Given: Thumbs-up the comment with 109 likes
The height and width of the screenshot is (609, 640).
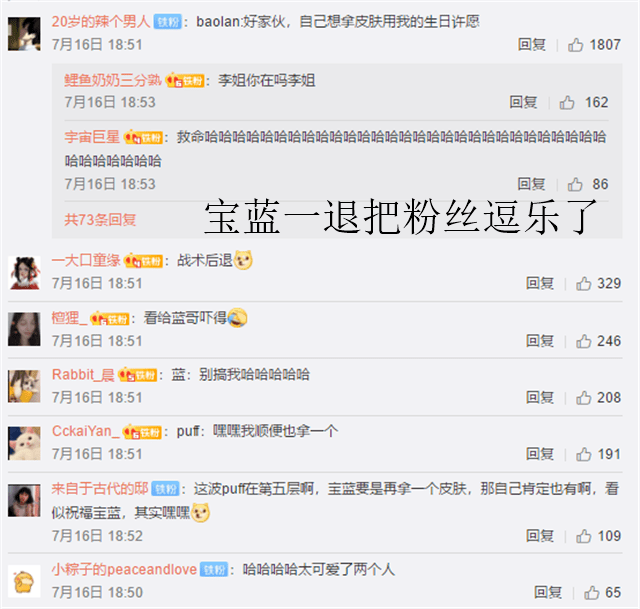Looking at the screenshot, I should tap(584, 536).
